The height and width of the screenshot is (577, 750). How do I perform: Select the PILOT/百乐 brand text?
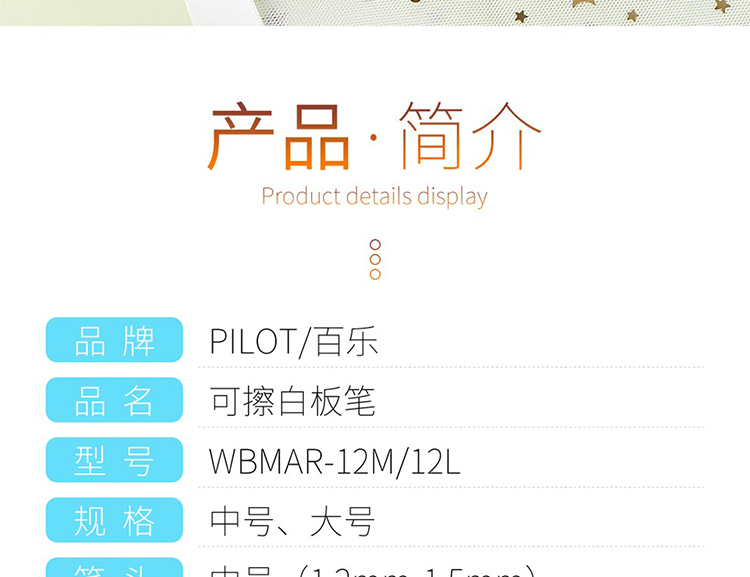[294, 342]
